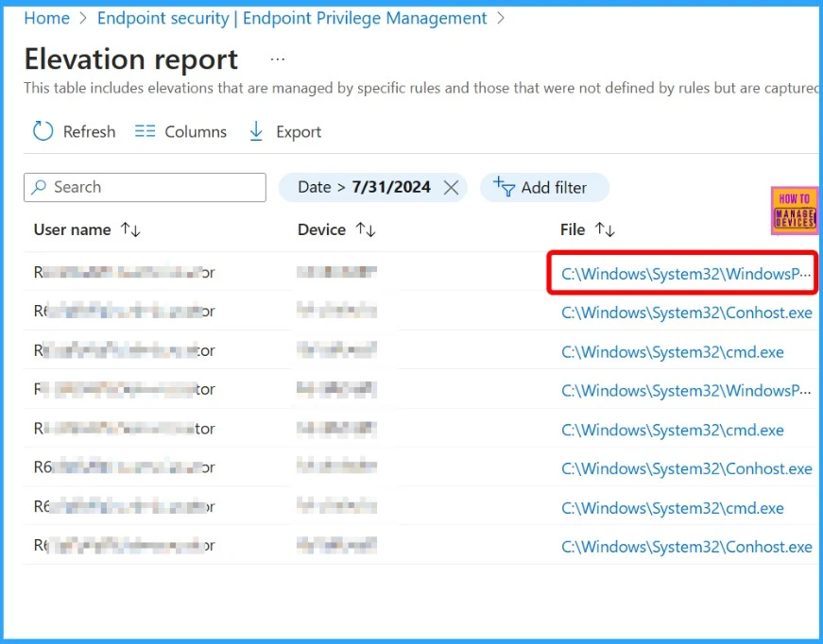Click the Add filter funnel icon
This screenshot has width=823, height=644.
point(504,187)
